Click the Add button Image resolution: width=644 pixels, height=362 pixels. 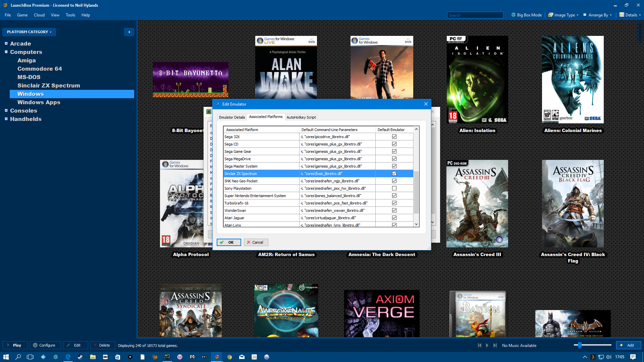point(629,345)
